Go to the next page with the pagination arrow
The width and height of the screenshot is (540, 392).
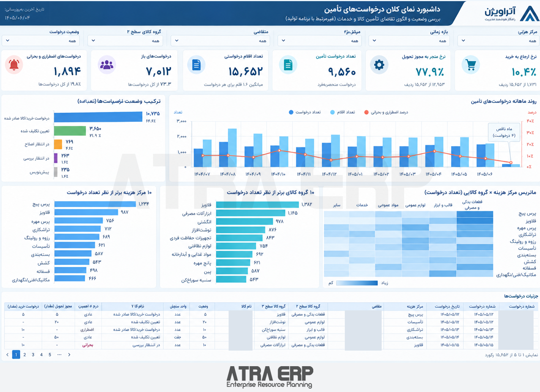coord(69,355)
